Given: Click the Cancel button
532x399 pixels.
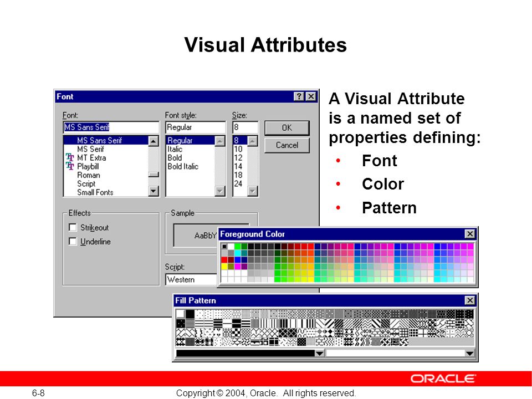Looking at the screenshot, I should pos(287,145).
